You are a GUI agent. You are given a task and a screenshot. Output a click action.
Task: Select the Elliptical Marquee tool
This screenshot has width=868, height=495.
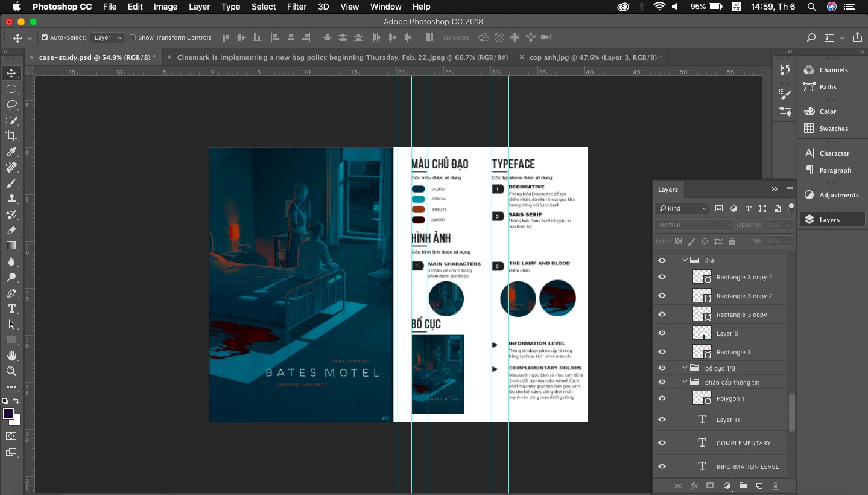(11, 89)
